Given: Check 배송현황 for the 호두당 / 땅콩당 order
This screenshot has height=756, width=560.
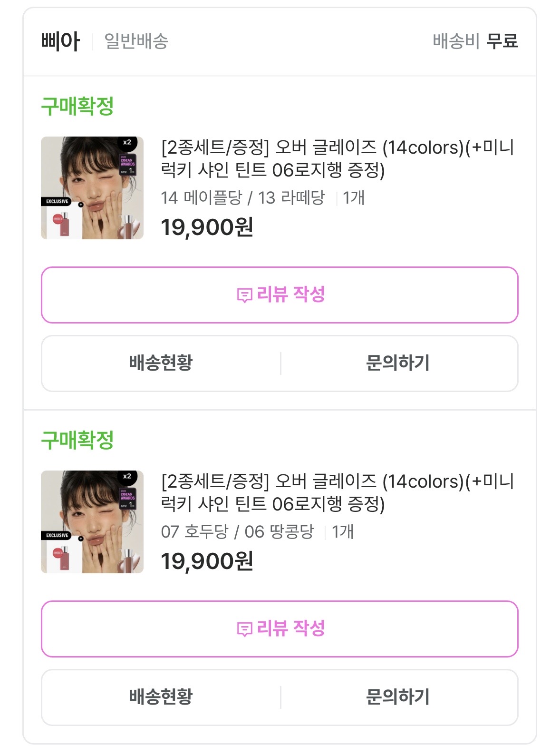Looking at the screenshot, I should coord(161,697).
